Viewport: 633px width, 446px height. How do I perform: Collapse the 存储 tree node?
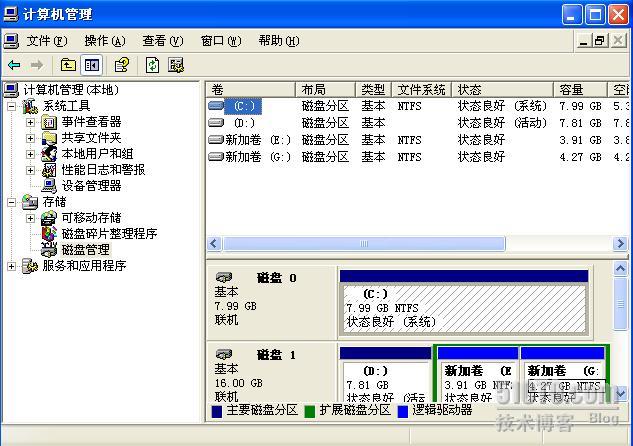coord(12,202)
